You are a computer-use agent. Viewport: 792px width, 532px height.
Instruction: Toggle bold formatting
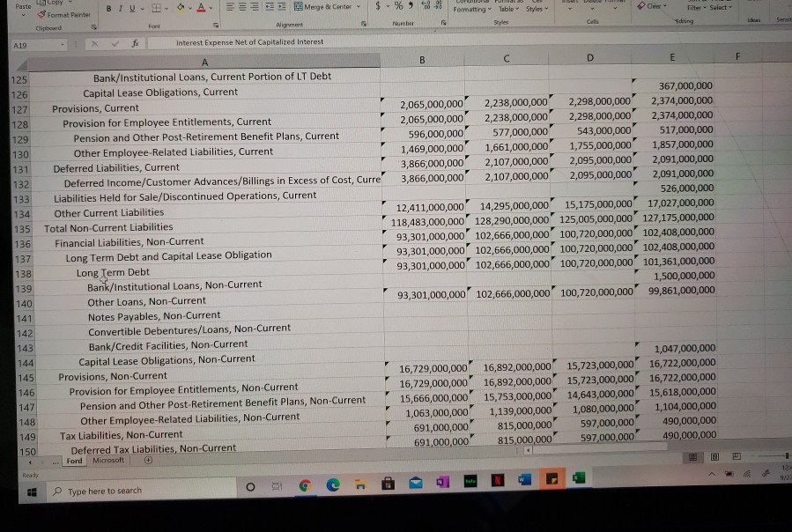pyautogui.click(x=107, y=7)
